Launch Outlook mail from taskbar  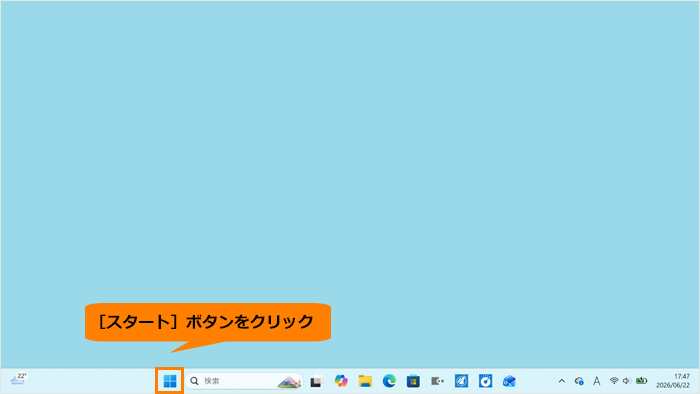click(509, 381)
